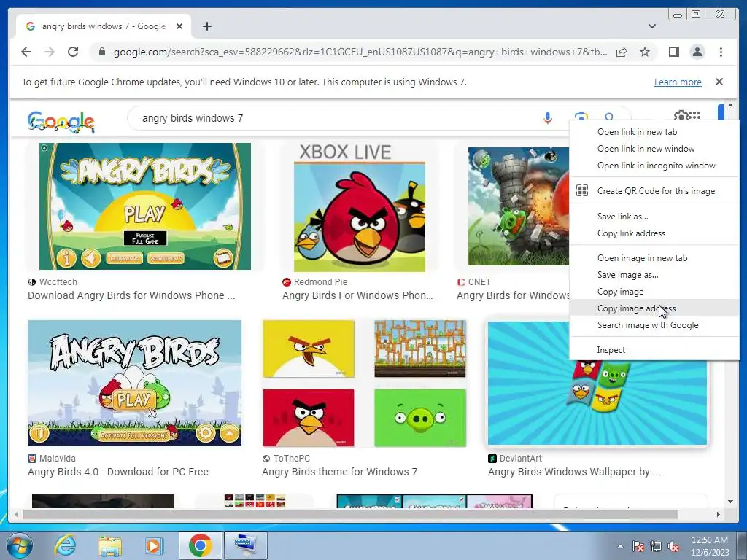747x560 pixels.
Task: Select Save link as...
Action: click(654, 216)
